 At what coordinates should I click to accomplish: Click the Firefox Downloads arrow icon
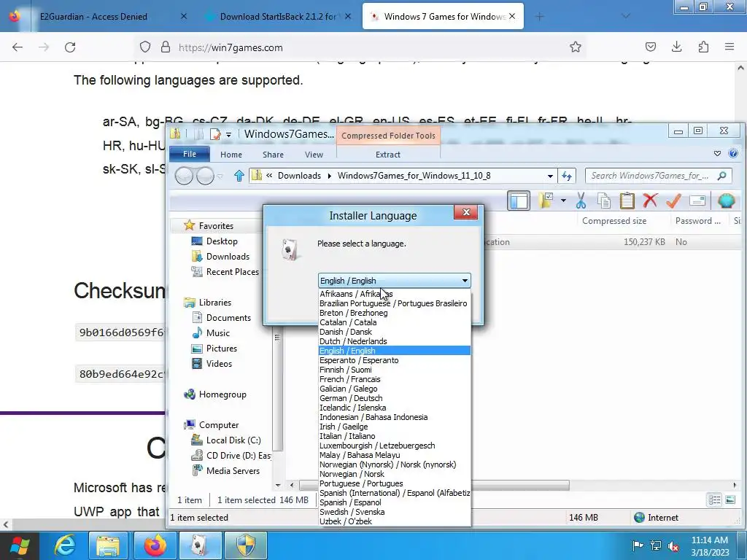pyautogui.click(x=676, y=47)
